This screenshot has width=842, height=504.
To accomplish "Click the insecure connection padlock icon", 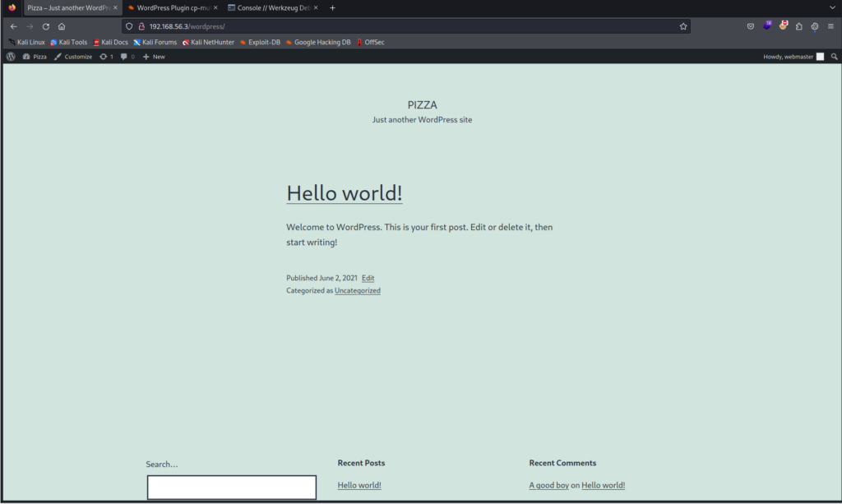I will coord(141,26).
